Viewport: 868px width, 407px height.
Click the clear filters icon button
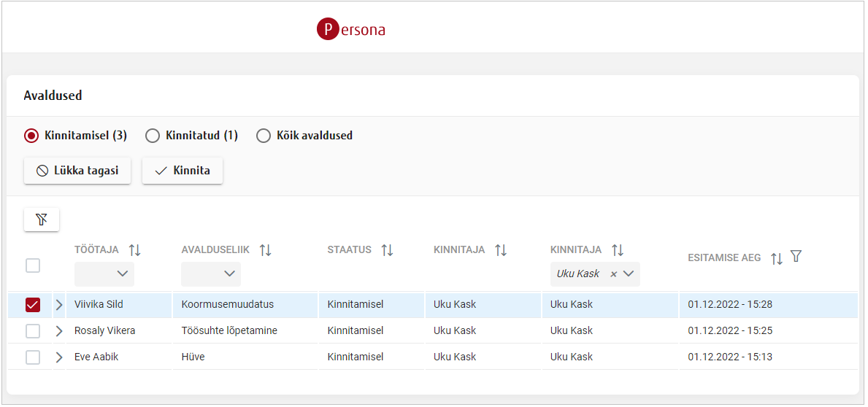coord(42,220)
